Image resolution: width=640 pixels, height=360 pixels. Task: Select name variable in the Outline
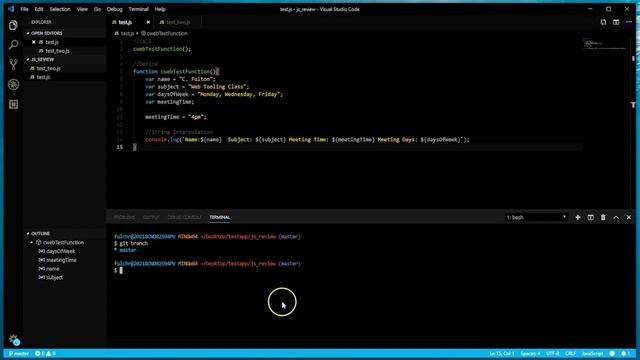tap(53, 269)
